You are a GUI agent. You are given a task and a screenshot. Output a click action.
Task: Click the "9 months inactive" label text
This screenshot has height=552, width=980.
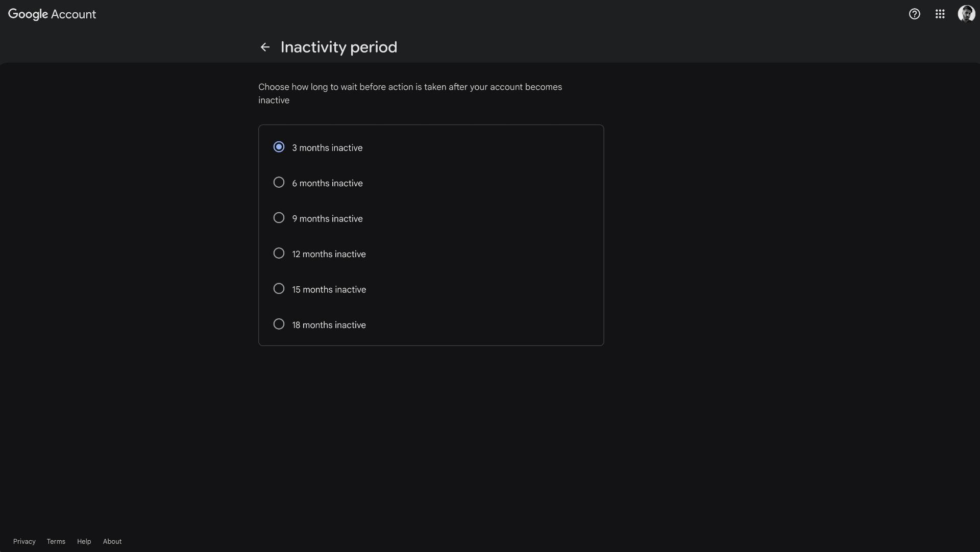[327, 218]
